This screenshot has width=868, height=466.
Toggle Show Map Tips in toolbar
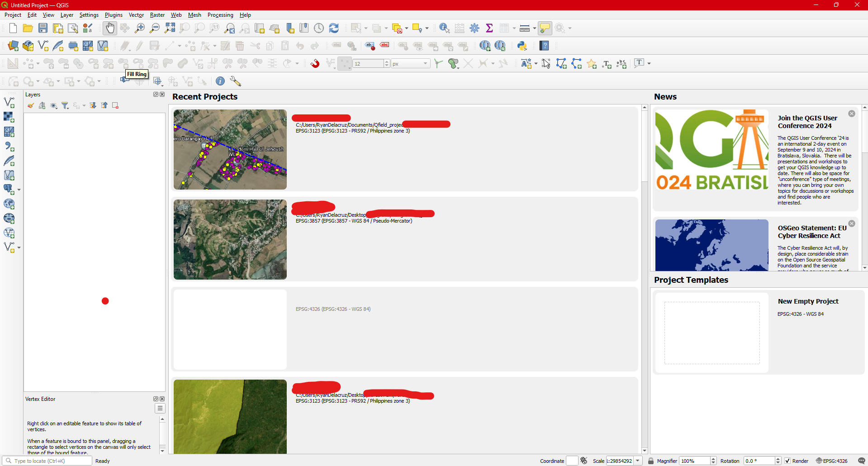tap(545, 28)
